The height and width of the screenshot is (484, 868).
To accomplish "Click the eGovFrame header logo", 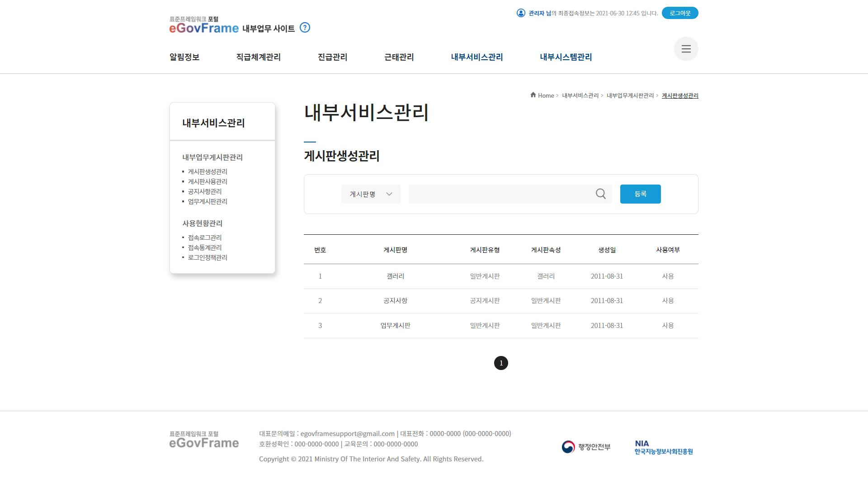I will coord(204,26).
